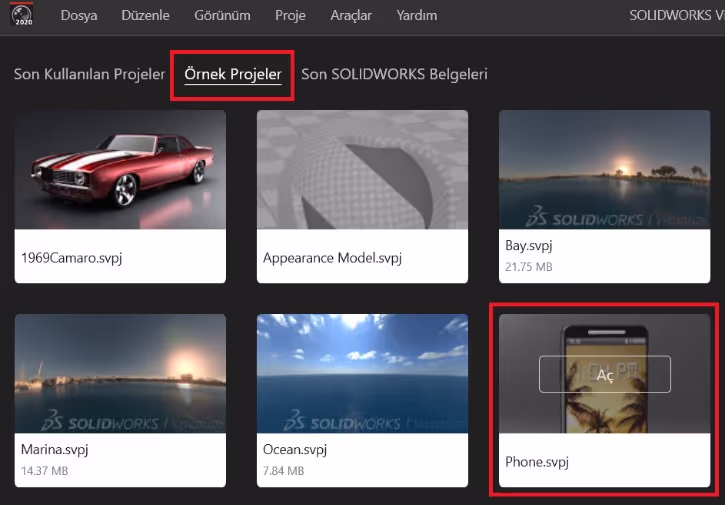Click the Aç button on Phone project
725x505 pixels.
(x=605, y=374)
